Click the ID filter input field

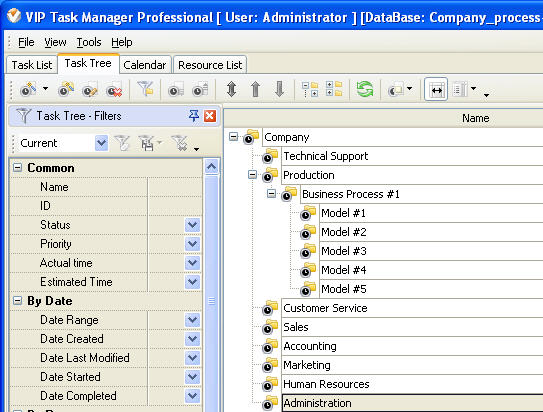click(x=175, y=206)
